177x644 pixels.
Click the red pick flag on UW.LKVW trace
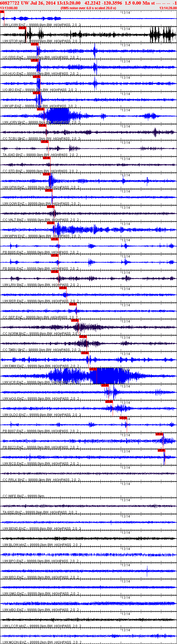(x=2, y=11)
